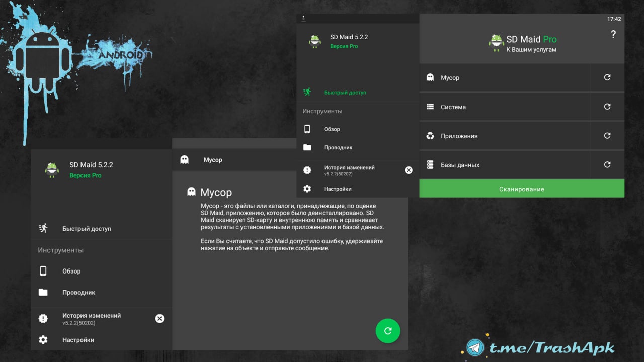Open Обзор in drawer beside SD Maid Pro screen
644x362 pixels.
tap(358, 129)
